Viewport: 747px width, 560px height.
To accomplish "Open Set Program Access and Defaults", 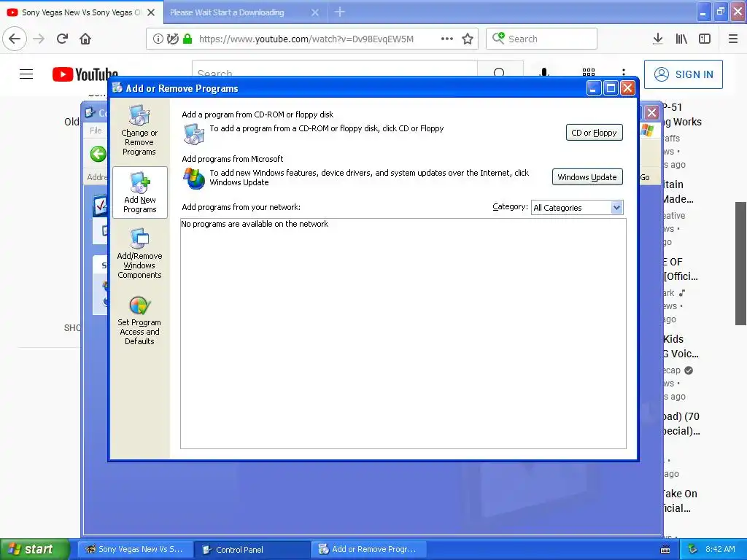I will [x=139, y=320].
